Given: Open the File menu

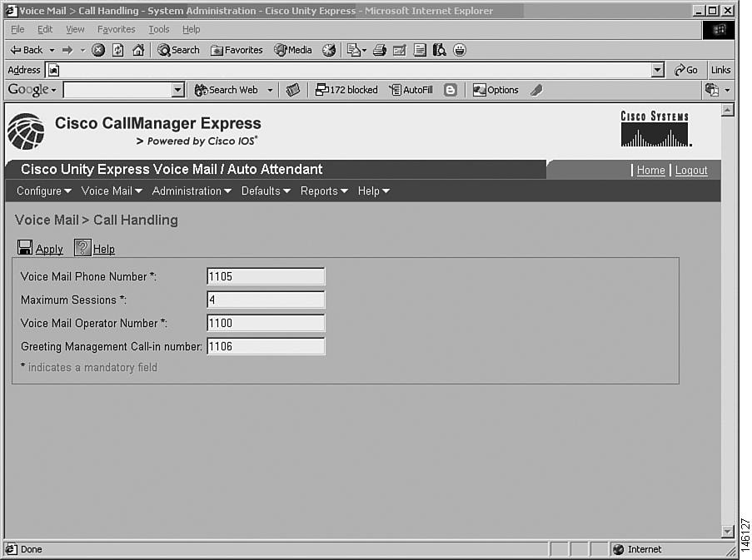Looking at the screenshot, I should 17,29.
